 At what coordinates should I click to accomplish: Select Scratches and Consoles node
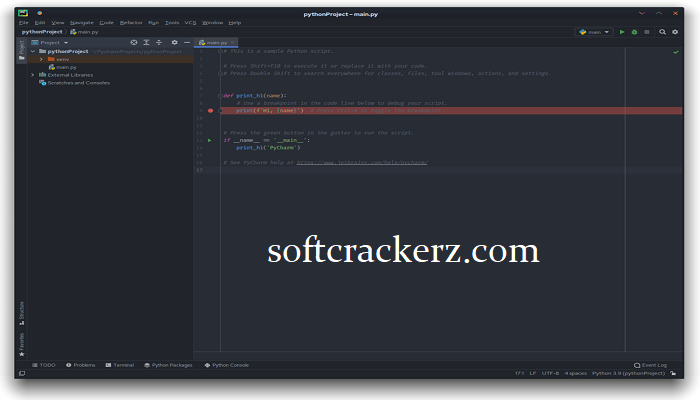(x=75, y=83)
